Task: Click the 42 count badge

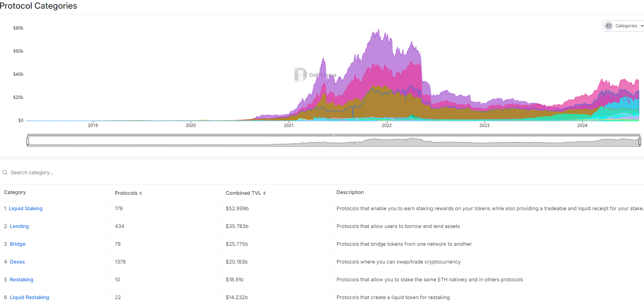Action: (x=608, y=26)
